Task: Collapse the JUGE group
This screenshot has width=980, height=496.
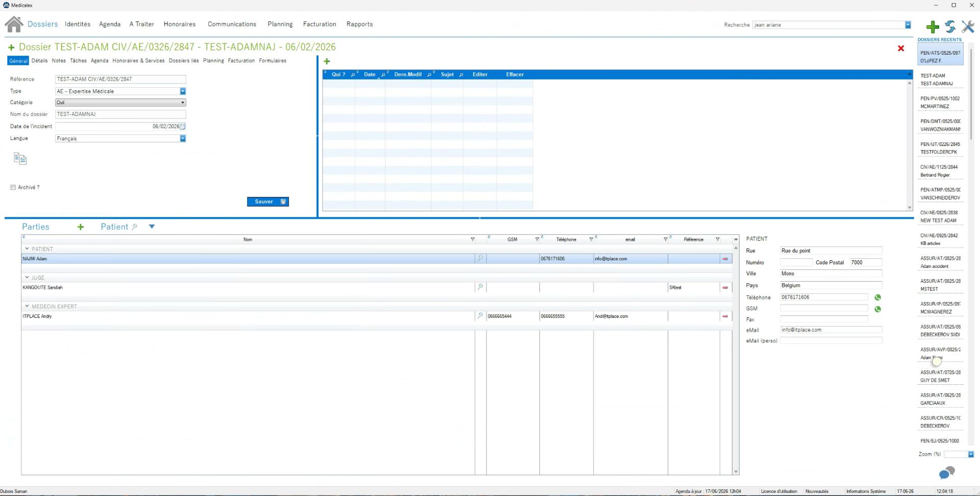Action: point(27,277)
